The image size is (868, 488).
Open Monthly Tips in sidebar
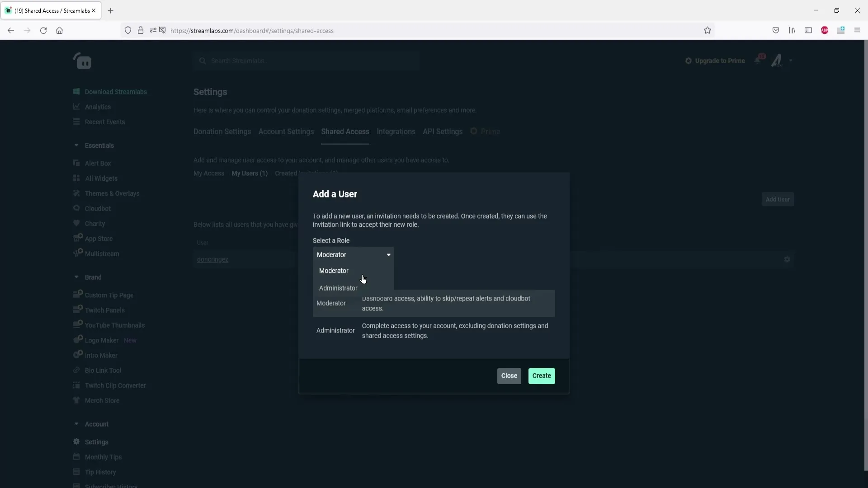(x=104, y=457)
